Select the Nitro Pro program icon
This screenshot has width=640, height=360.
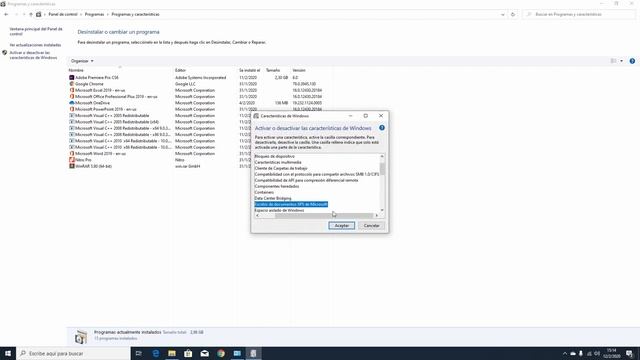(x=72, y=160)
